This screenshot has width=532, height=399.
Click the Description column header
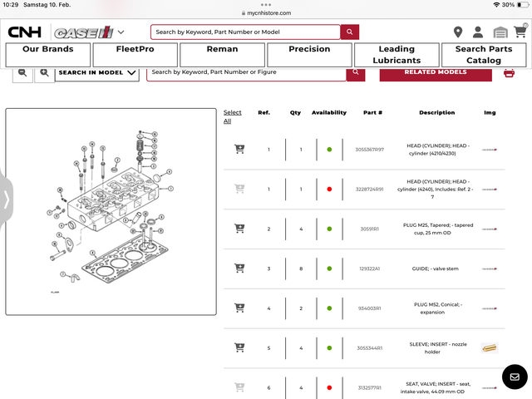tap(437, 113)
